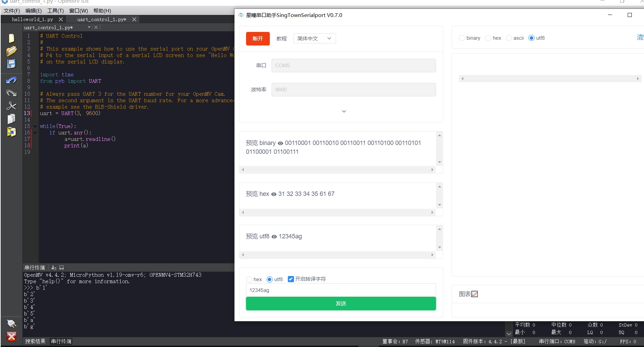Viewport: 644px width, 347px height.
Task: Copy the selection with the pages icon
Action: pos(11,119)
